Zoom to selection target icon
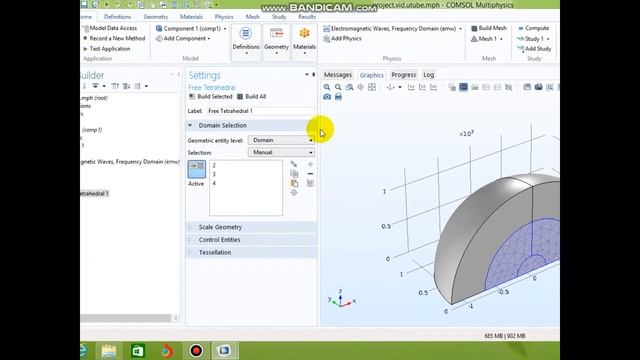The image size is (640, 360). tap(294, 193)
